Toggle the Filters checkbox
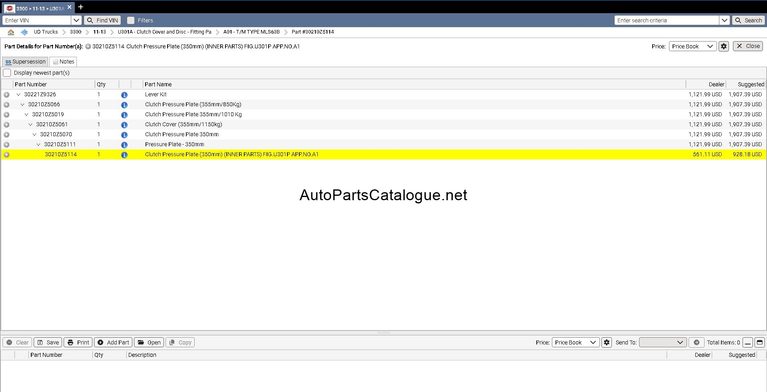 click(x=131, y=21)
